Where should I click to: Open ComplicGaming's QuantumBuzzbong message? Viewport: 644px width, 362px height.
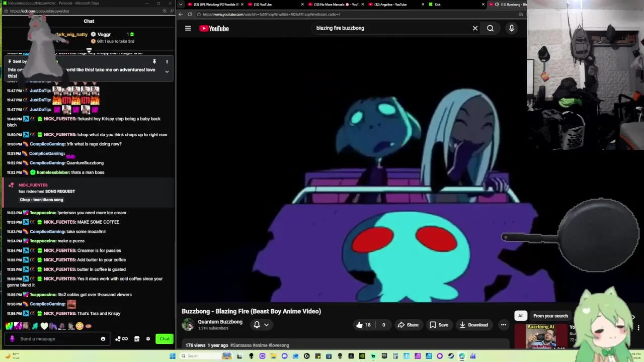click(55, 163)
